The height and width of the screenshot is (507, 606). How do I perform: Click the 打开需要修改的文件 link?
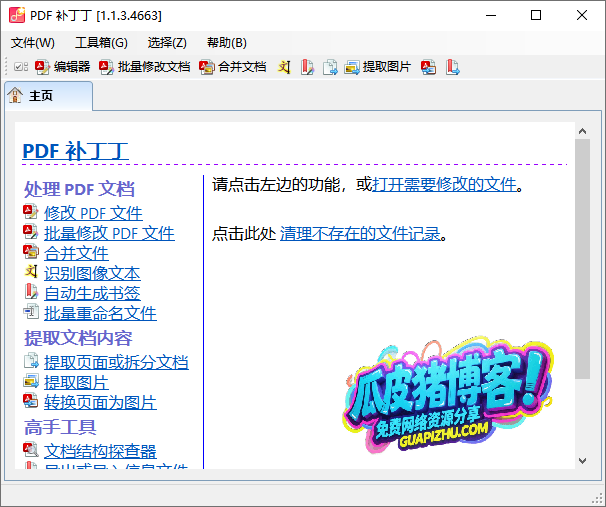(444, 184)
